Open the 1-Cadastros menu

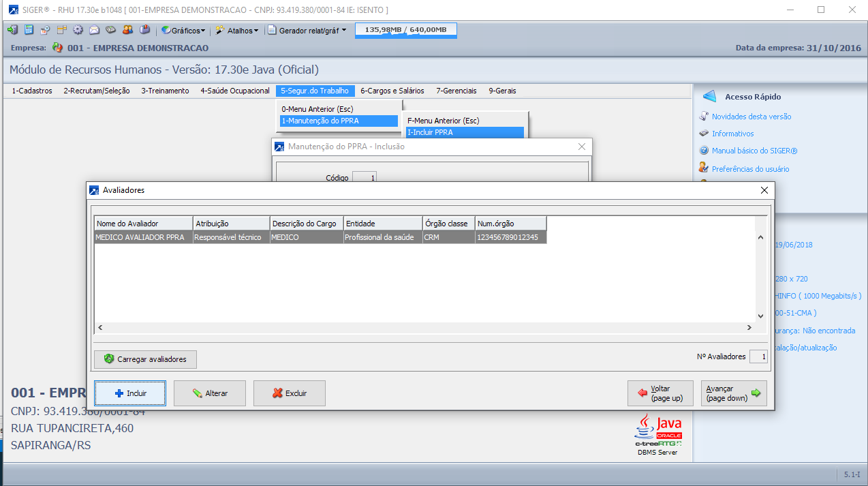click(x=32, y=91)
